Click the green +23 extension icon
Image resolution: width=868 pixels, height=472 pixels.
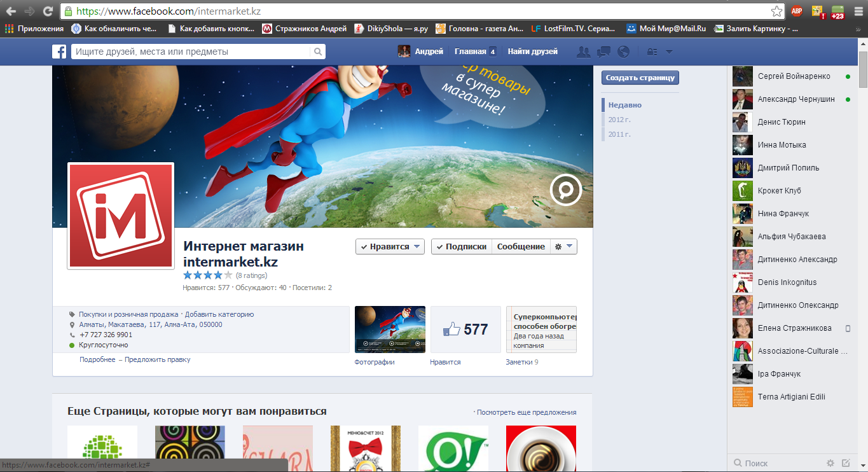tap(837, 11)
